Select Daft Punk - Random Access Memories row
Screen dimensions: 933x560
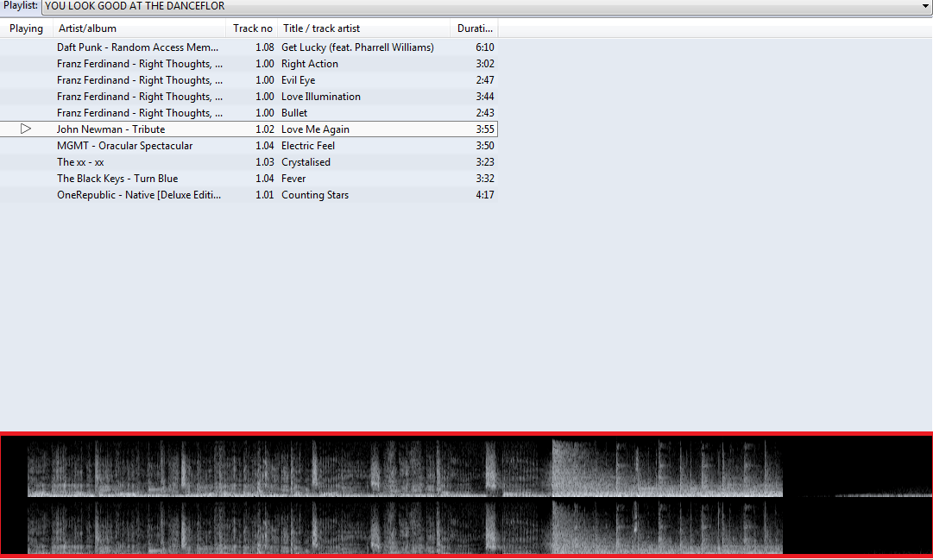point(249,47)
